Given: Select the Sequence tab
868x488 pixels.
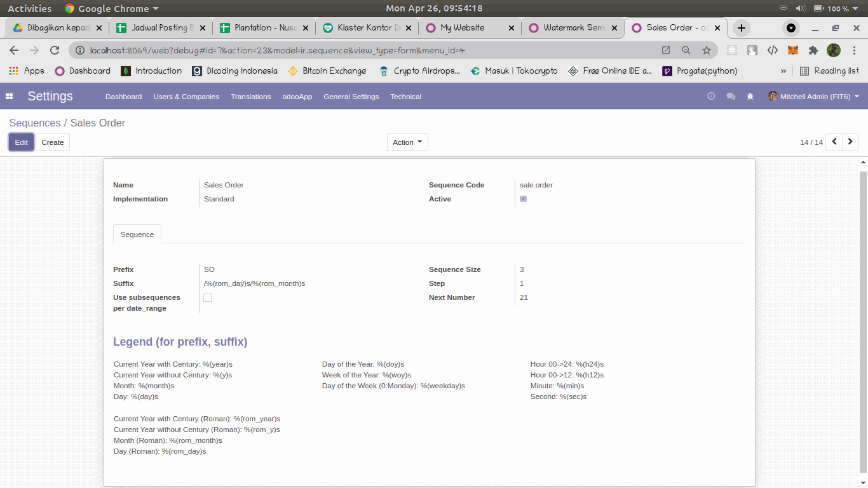Looking at the screenshot, I should [x=137, y=234].
